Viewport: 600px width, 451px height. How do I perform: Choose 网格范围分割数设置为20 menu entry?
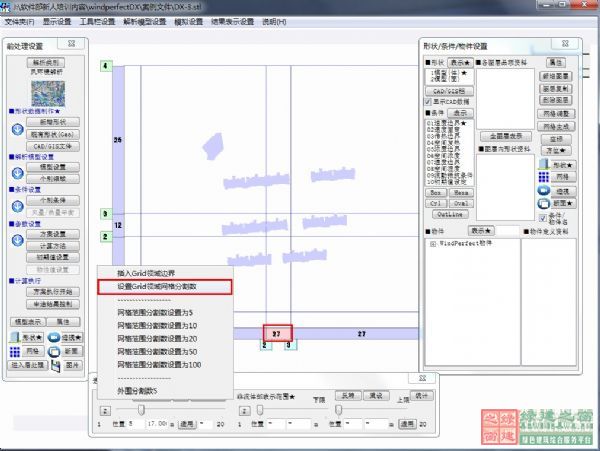157,339
